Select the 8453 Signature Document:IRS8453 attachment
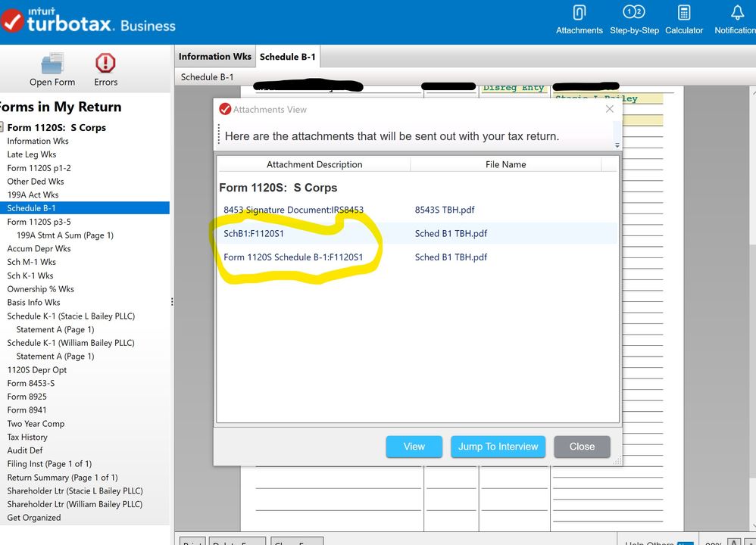This screenshot has height=545, width=756. pos(294,210)
